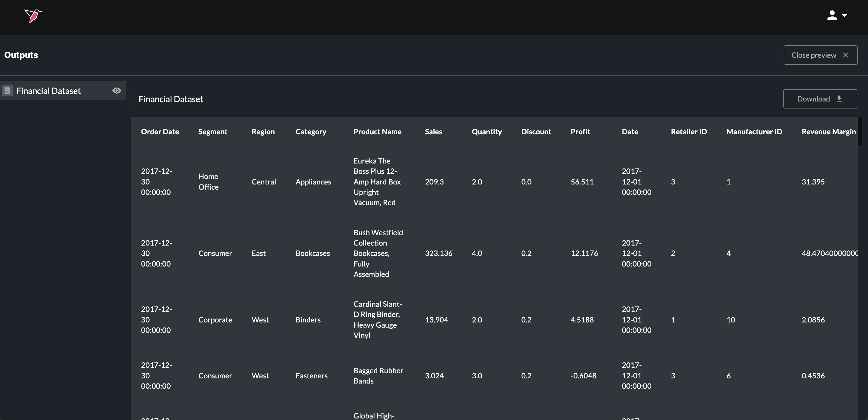868x420 pixels.
Task: Click the Profit column header
Action: [580, 132]
